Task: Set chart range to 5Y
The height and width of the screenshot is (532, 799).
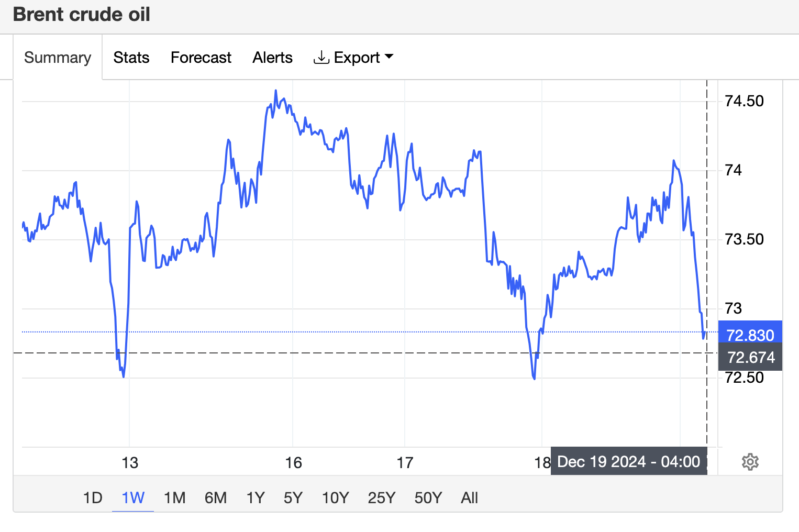Action: click(293, 497)
